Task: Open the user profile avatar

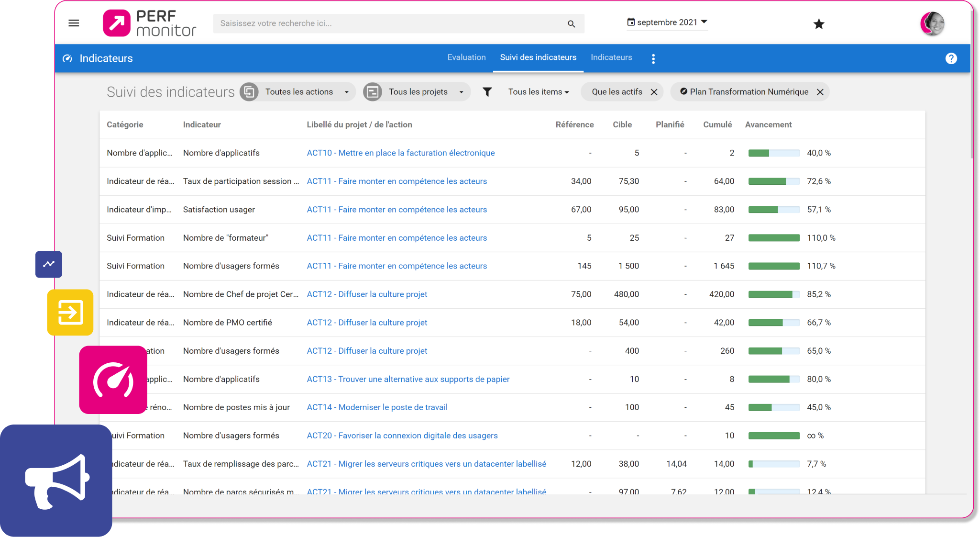Action: (x=932, y=23)
